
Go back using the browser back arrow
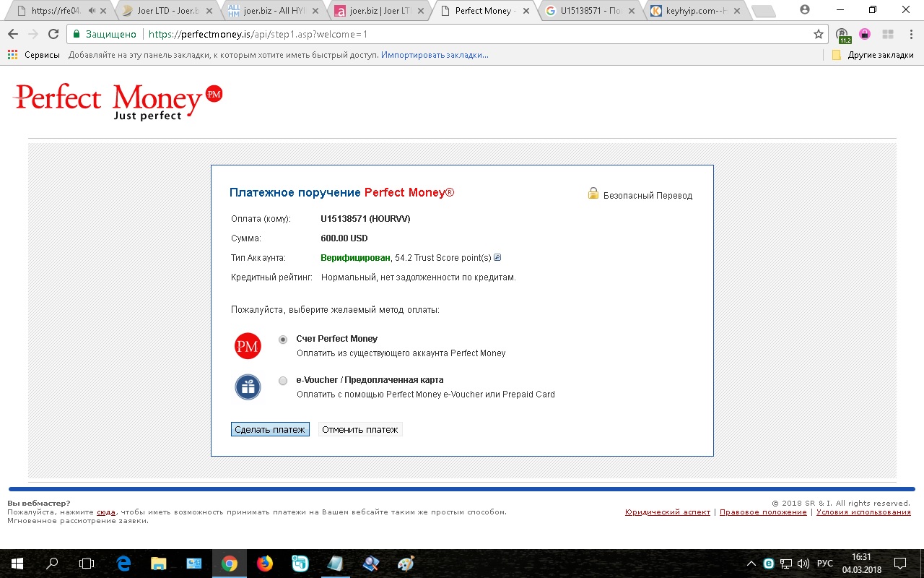tap(13, 34)
